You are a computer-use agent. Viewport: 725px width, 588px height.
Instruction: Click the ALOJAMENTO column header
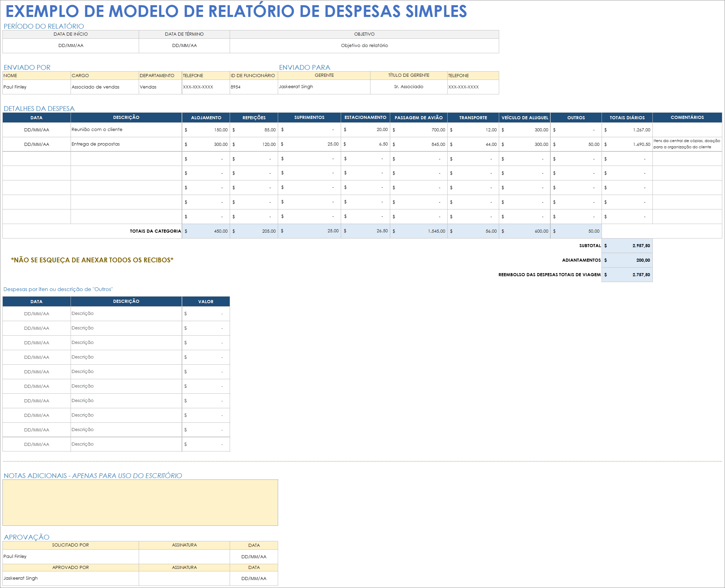206,118
